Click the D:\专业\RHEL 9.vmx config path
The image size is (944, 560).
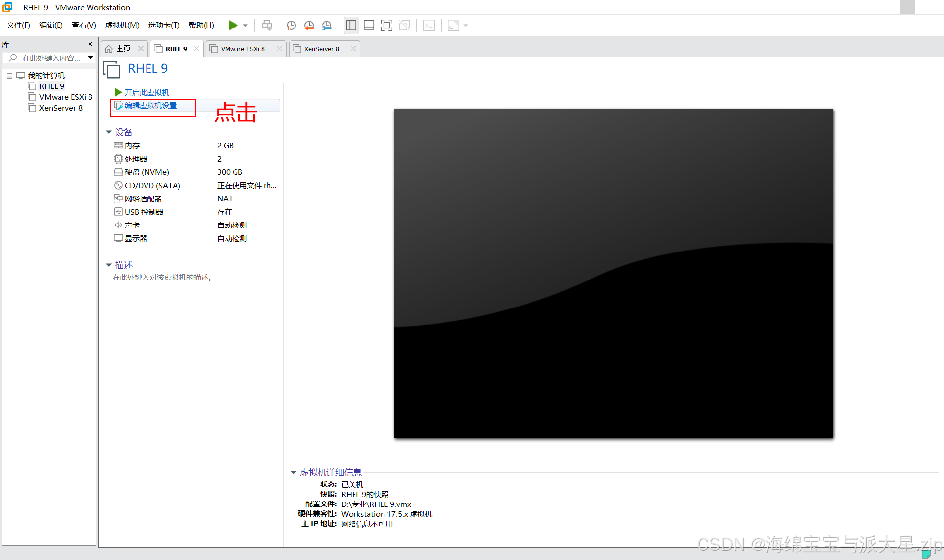tap(376, 504)
